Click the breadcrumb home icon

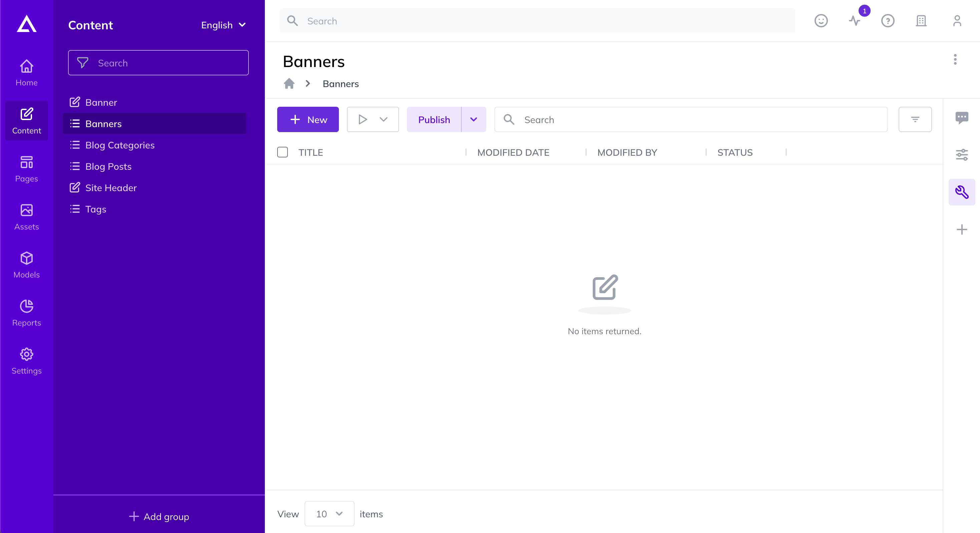[x=289, y=84]
